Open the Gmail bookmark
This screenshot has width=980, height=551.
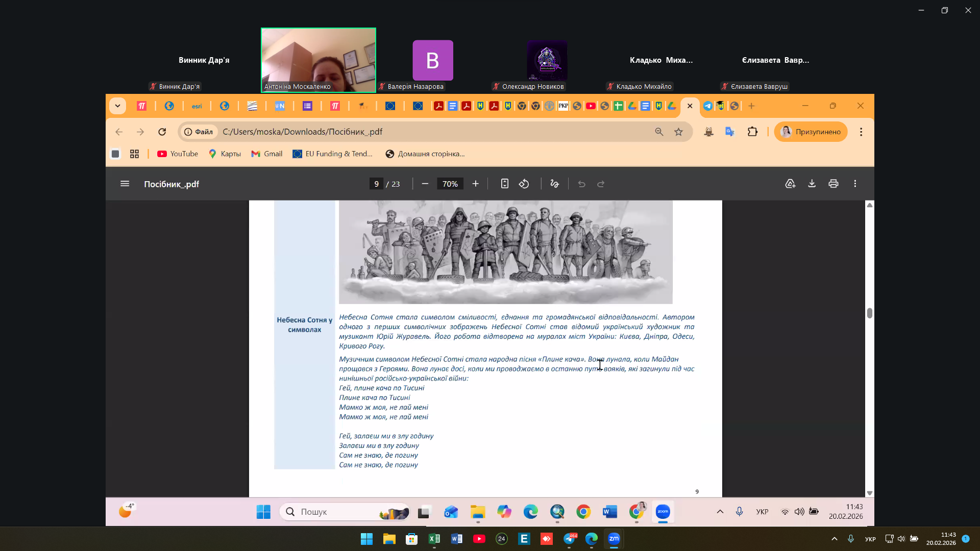point(267,154)
